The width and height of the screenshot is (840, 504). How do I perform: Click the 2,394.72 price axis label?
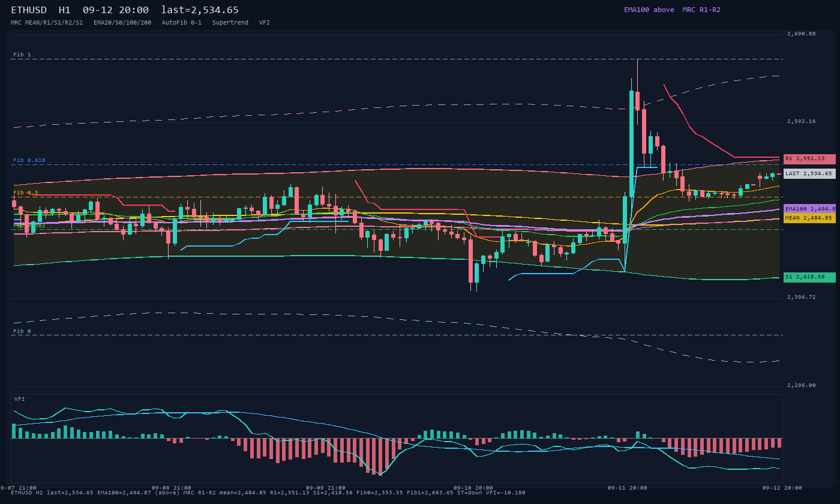802,297
